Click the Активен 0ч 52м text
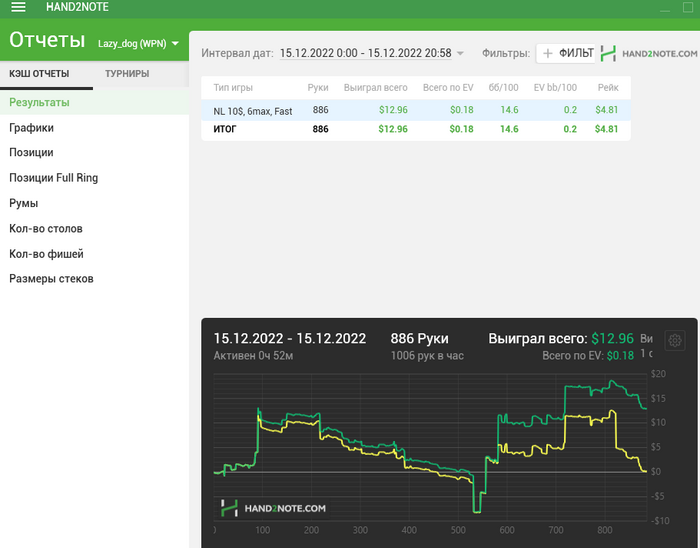 253,356
